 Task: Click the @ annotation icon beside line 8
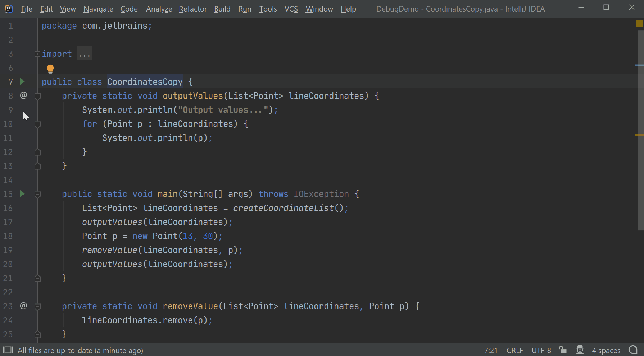click(23, 95)
